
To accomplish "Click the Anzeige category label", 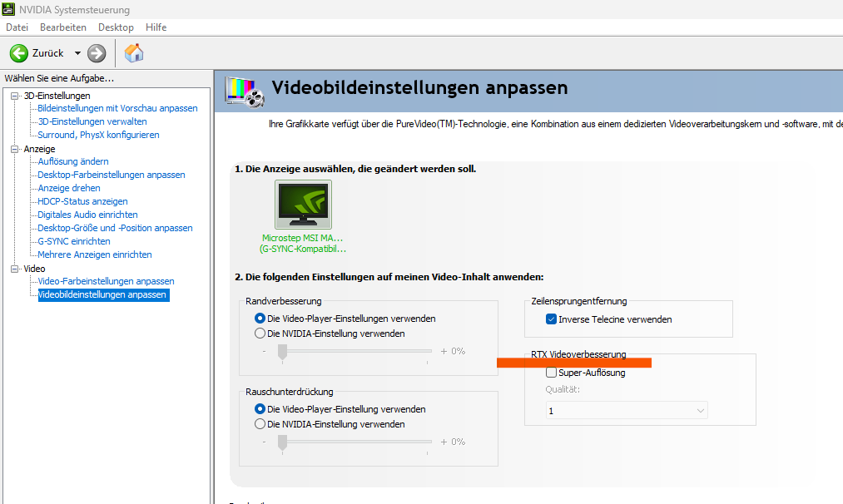I will (x=39, y=149).
